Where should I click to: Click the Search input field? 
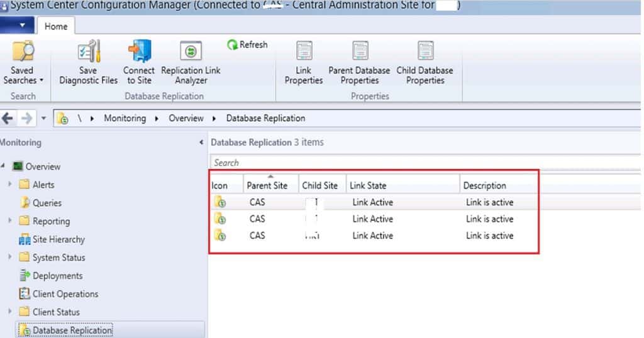[421, 163]
